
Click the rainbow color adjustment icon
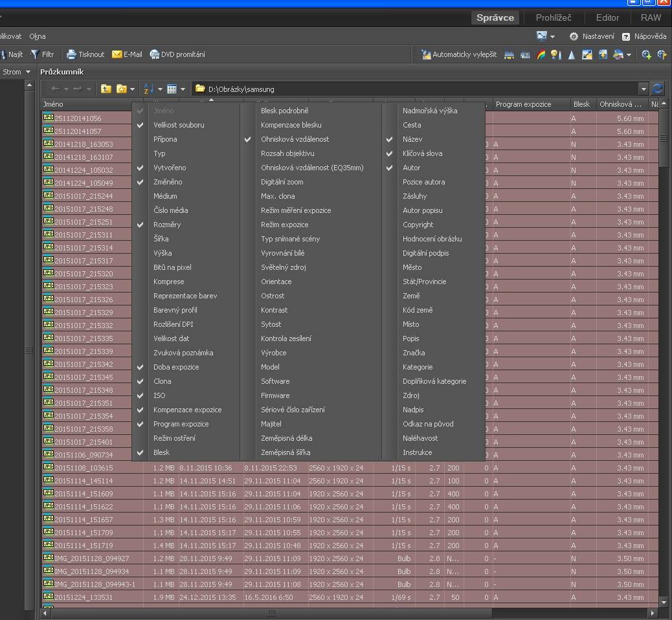541,54
